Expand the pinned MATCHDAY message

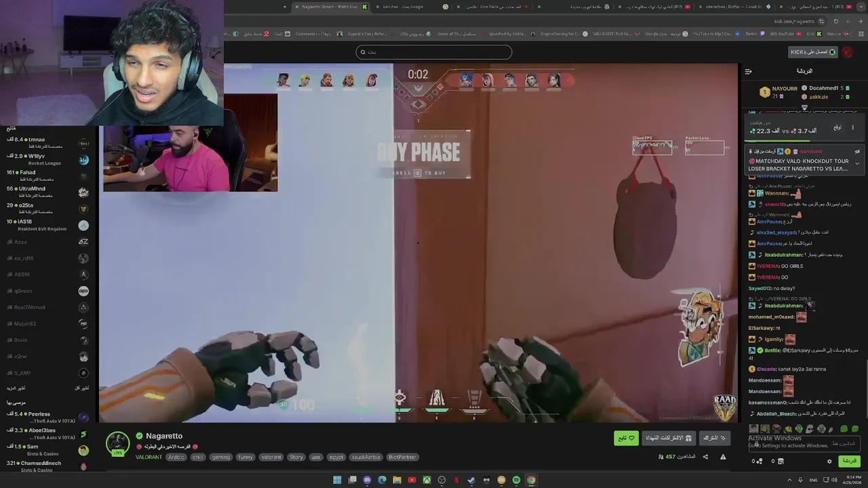coord(857,163)
